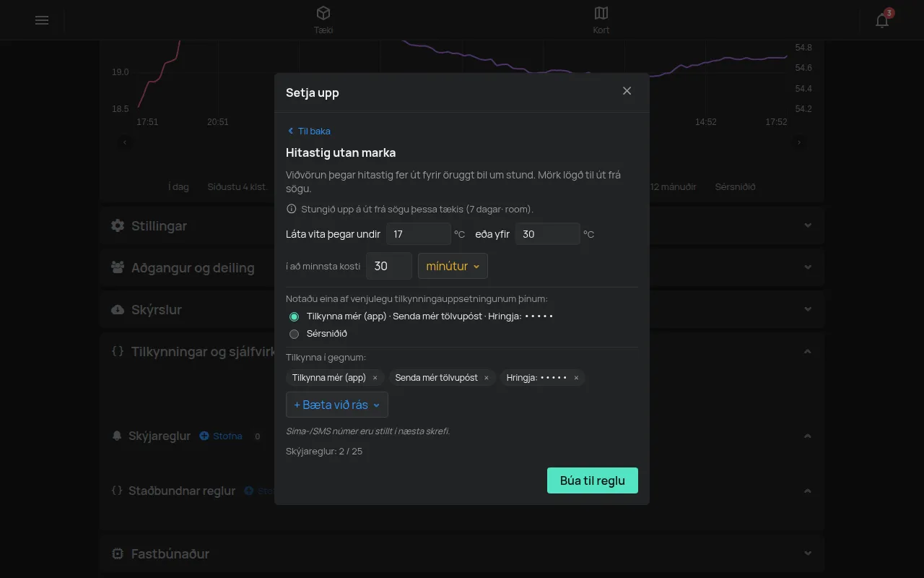
Task: Remove the Tilkynna mér (app) chip
Action: [x=375, y=378]
